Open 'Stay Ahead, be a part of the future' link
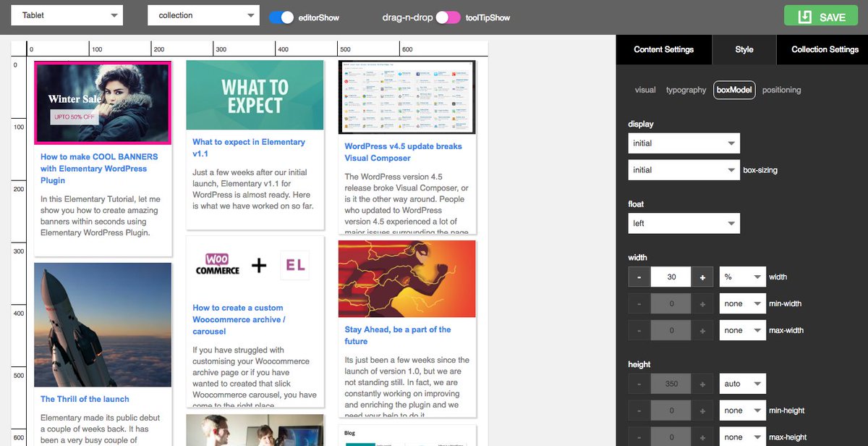Viewport: 868px width, 446px height. (x=398, y=335)
